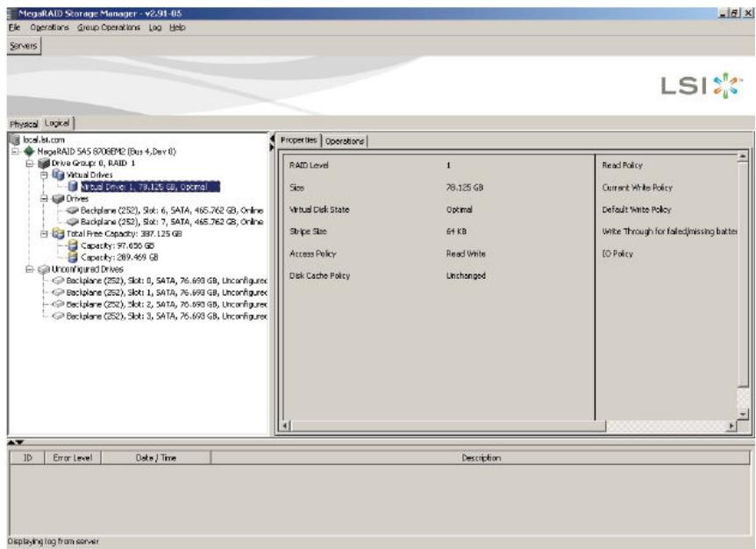Click the Slot 0 unconfigured drive icon
This screenshot has height=549, width=756.
point(59,281)
